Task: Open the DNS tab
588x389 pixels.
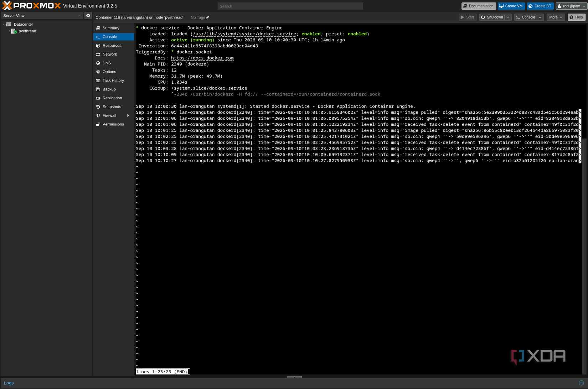Action: (x=114, y=63)
